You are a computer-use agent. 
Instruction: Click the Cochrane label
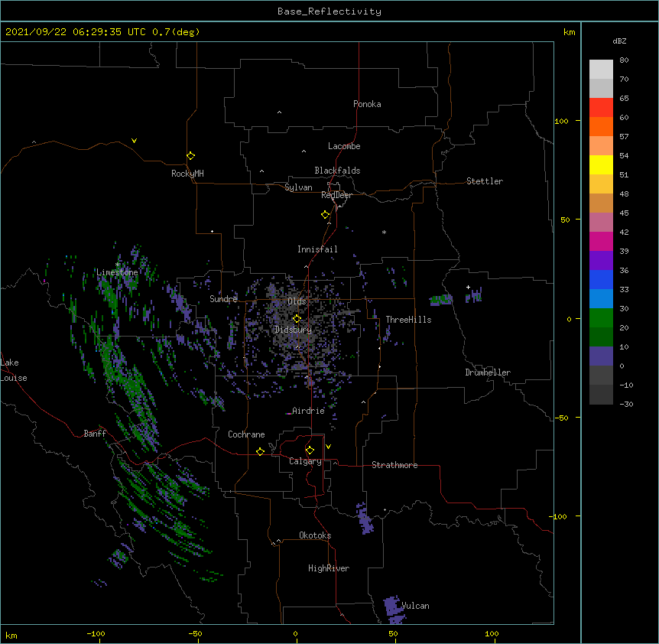[246, 434]
